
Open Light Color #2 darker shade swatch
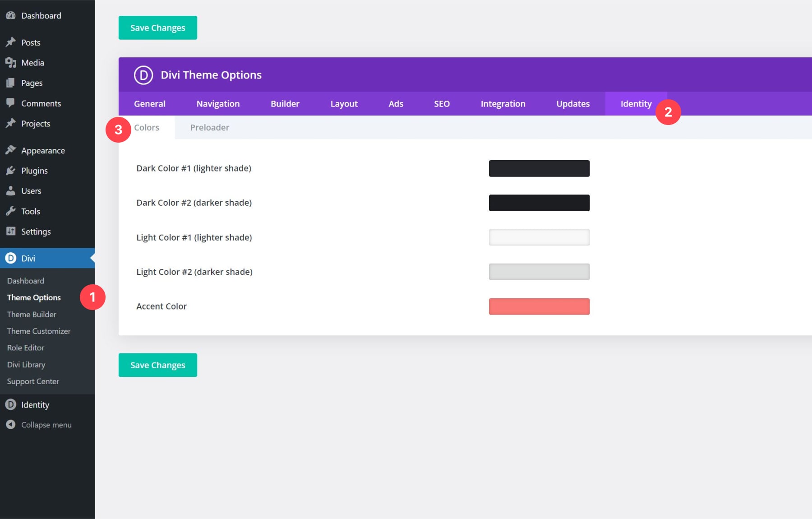tap(539, 272)
